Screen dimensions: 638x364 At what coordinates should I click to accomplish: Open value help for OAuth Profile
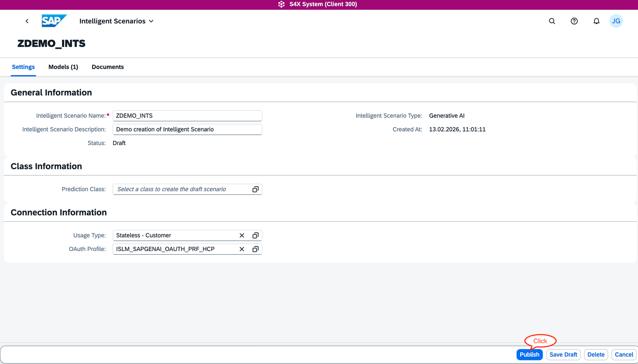pos(255,249)
